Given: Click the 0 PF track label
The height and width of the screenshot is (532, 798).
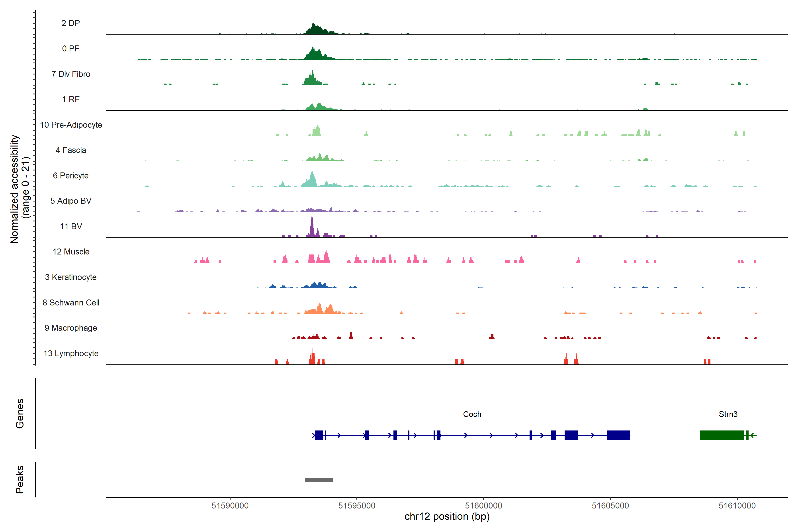Looking at the screenshot, I should click(70, 49).
